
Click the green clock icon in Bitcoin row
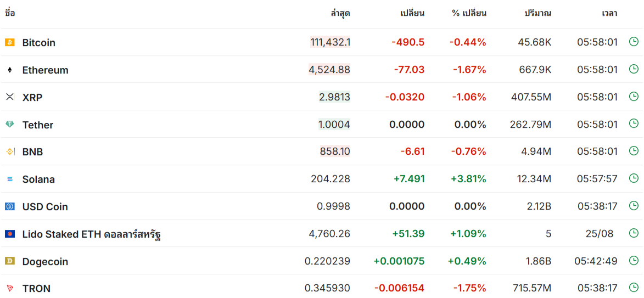coord(634,42)
